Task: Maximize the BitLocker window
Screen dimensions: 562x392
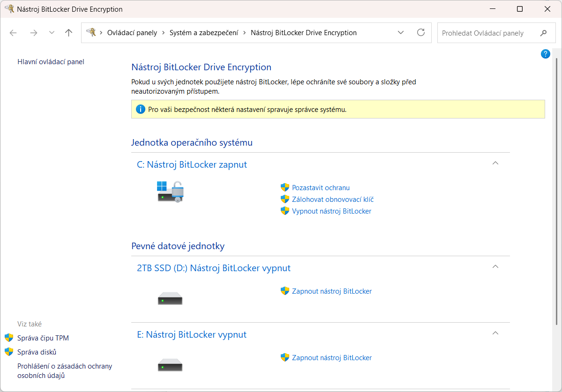Action: (x=520, y=9)
